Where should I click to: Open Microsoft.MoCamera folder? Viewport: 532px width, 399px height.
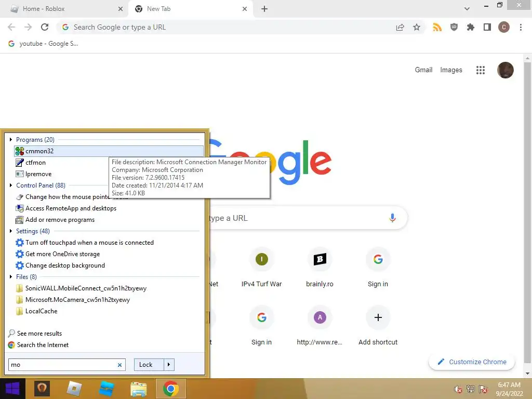tap(73, 300)
